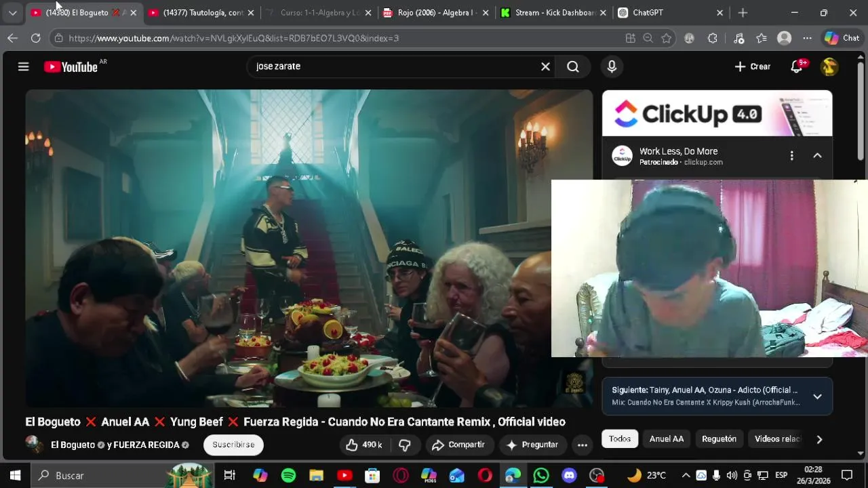Subscribe using the Suscribirse button
The width and height of the screenshot is (868, 488).
(233, 445)
